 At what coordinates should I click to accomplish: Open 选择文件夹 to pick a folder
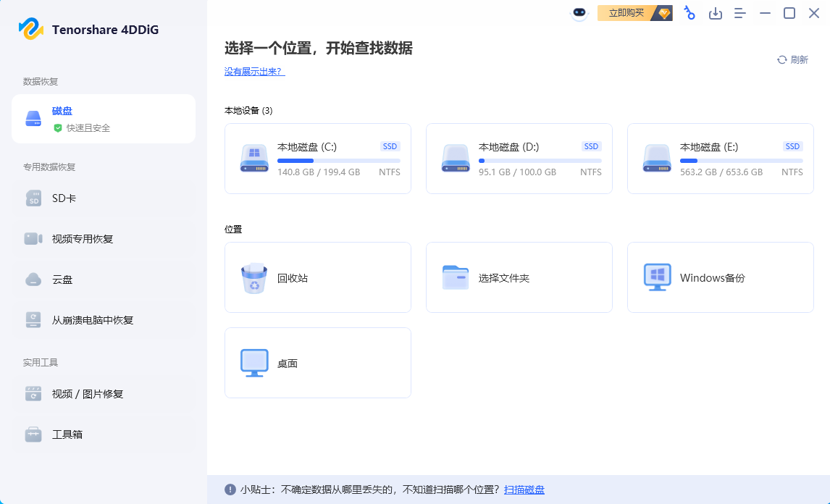click(519, 277)
